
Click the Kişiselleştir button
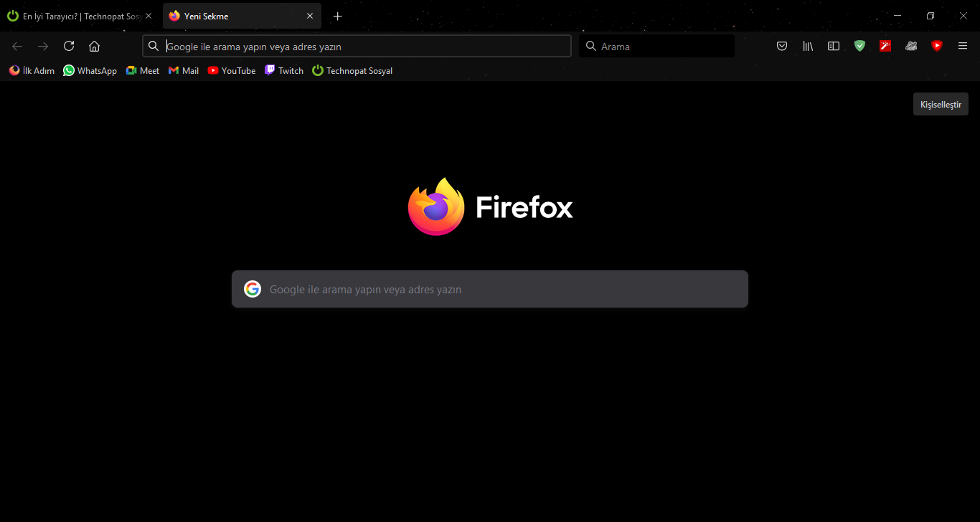pyautogui.click(x=941, y=104)
